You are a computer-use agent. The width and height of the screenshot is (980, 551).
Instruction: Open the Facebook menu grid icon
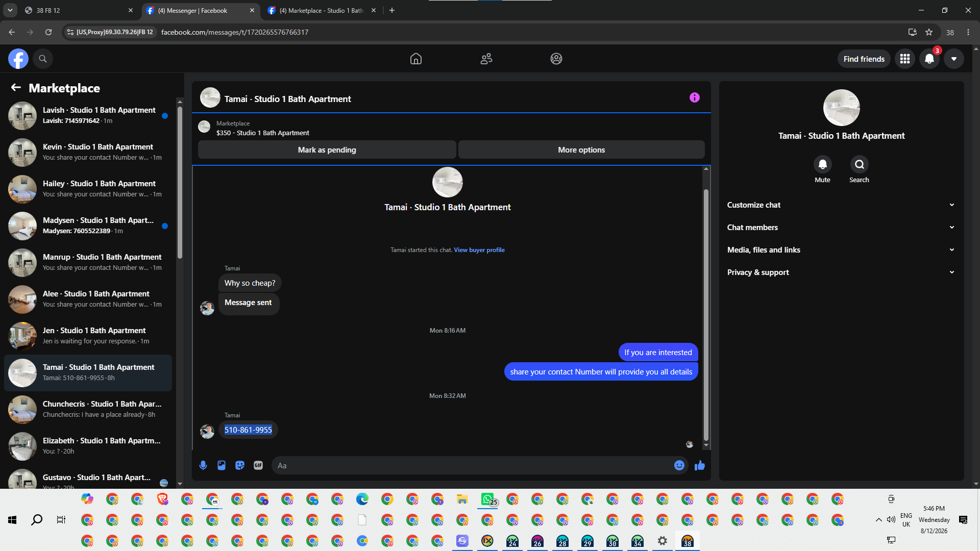click(x=905, y=59)
